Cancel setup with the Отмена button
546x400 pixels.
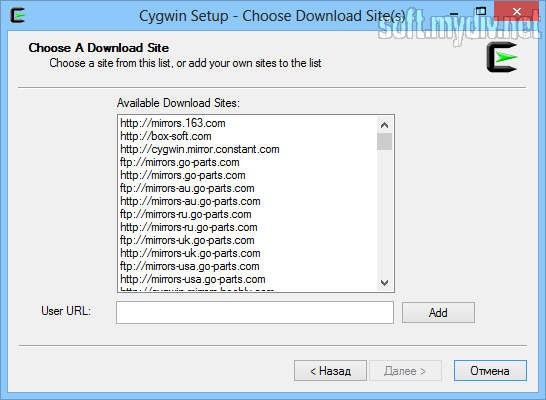(490, 370)
